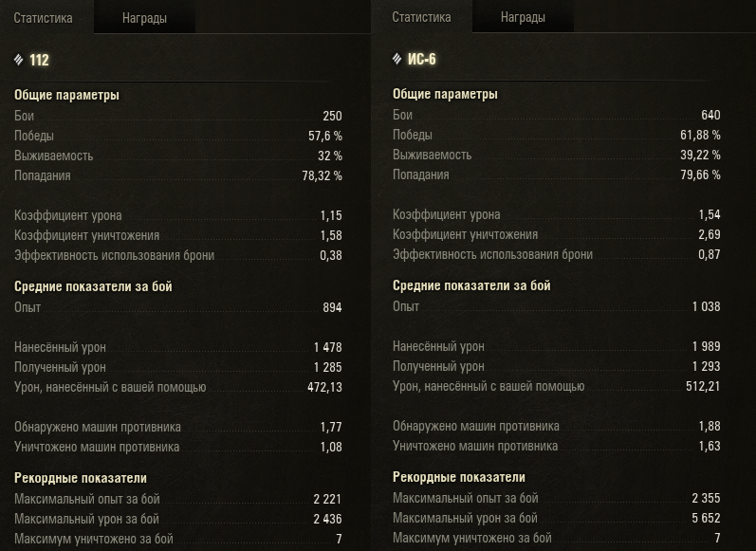Switch to left Статистика tab

pos(43,18)
